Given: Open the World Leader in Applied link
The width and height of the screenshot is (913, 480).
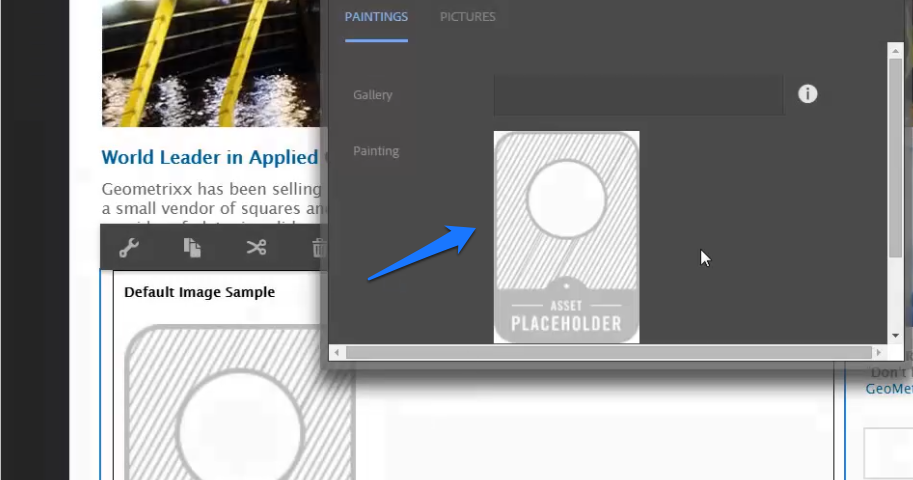Looking at the screenshot, I should (x=210, y=157).
